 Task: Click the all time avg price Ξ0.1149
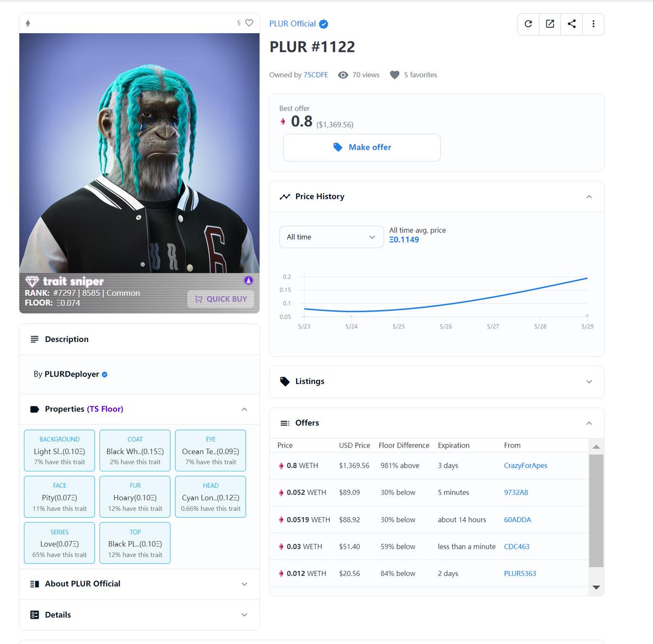[x=404, y=240]
